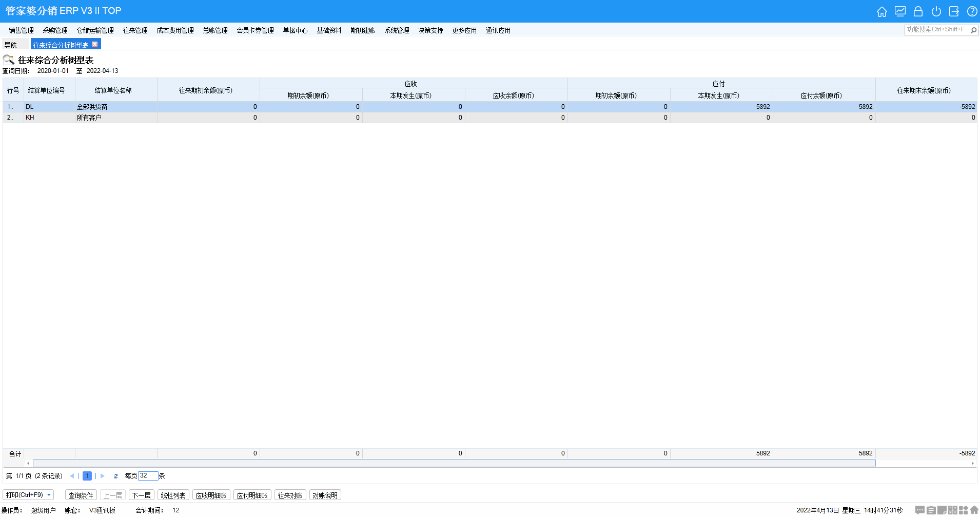This screenshot has width=980, height=517.
Task: Open the 更多应用 menu
Action: click(x=464, y=30)
